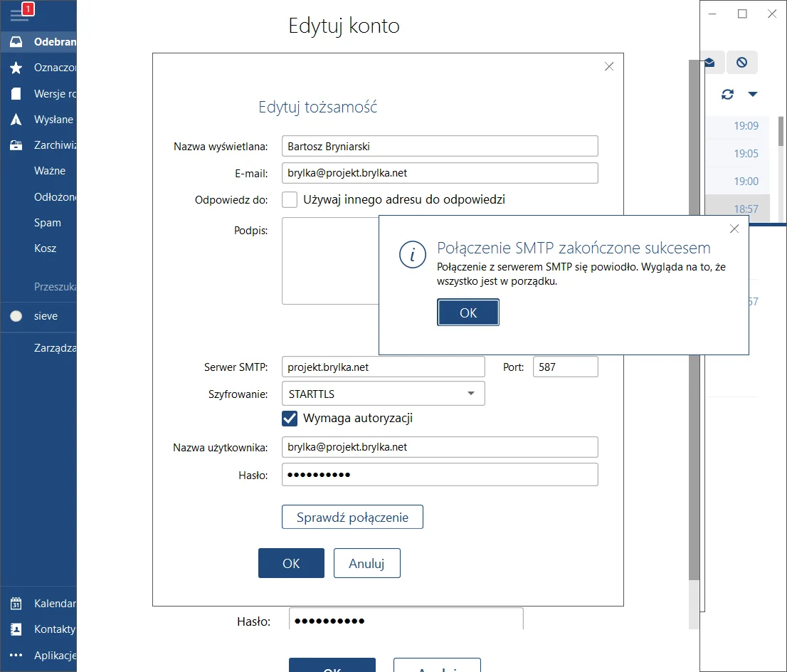Screen dimensions: 787x672
Task: Click the Nazwa wyświetlana field
Action: 440,146
